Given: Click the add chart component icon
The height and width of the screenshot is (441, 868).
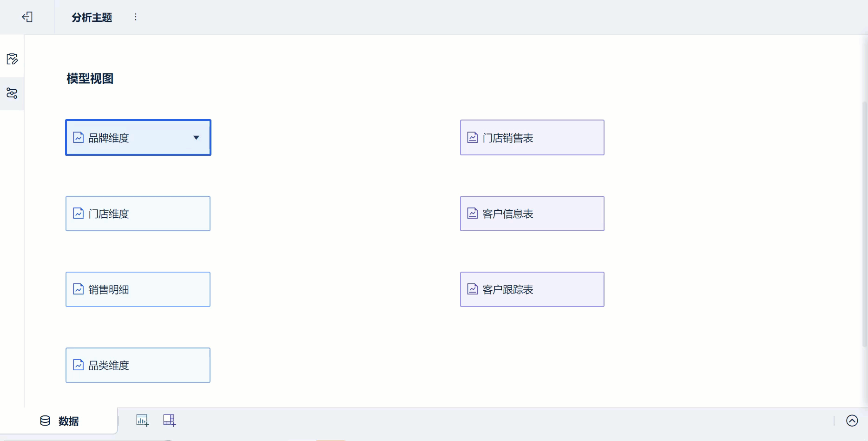Looking at the screenshot, I should coord(142,421).
